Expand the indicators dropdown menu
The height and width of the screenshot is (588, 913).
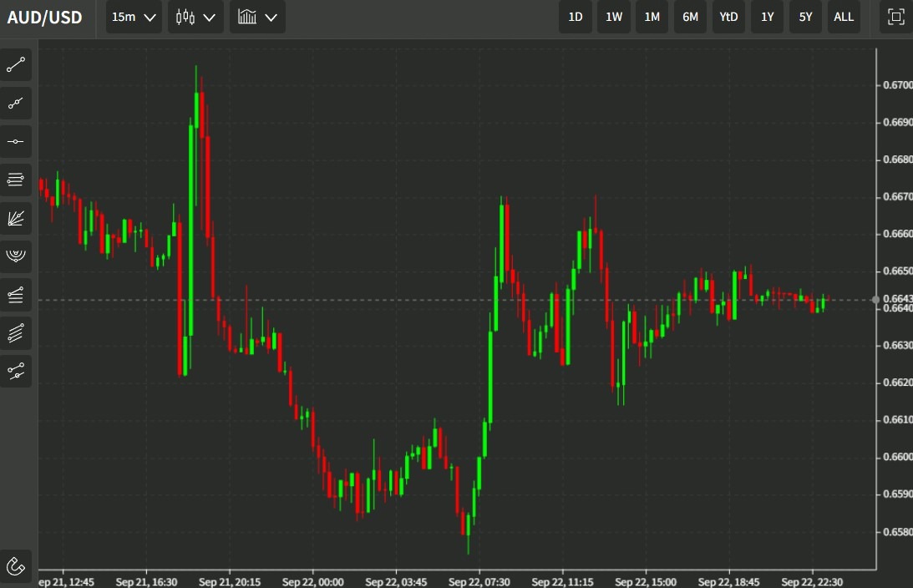(257, 17)
